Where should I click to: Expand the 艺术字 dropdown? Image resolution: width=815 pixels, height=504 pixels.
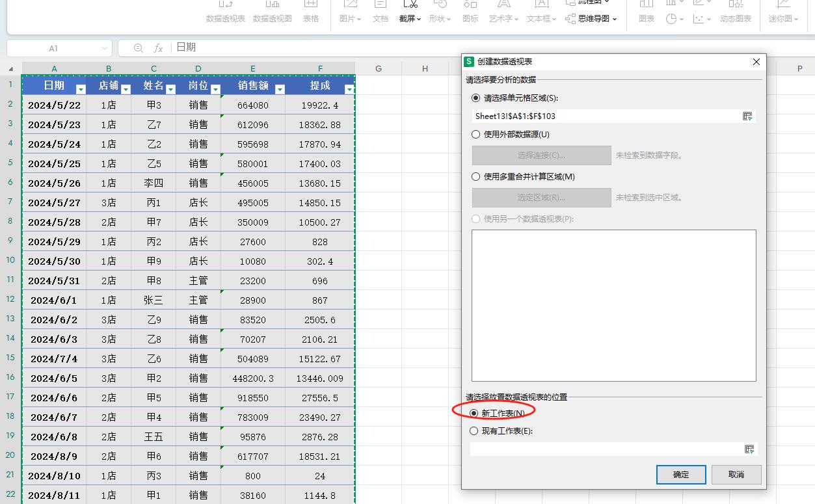(516, 20)
